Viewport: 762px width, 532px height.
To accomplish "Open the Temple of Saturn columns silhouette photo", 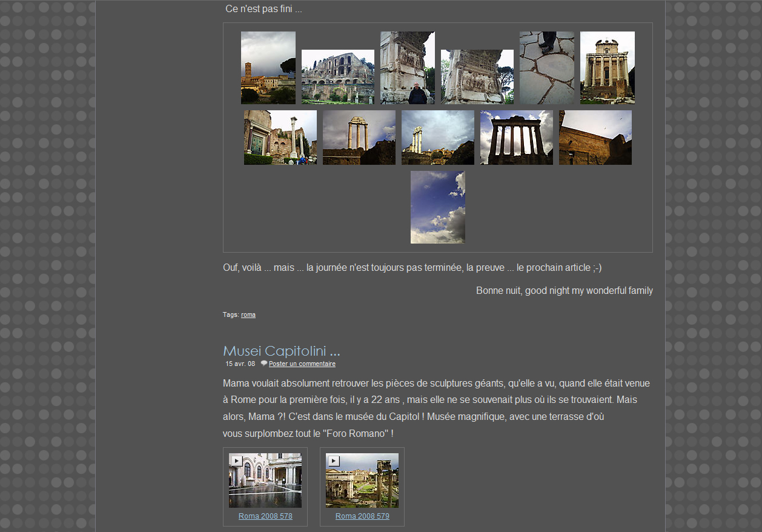I will tap(517, 138).
